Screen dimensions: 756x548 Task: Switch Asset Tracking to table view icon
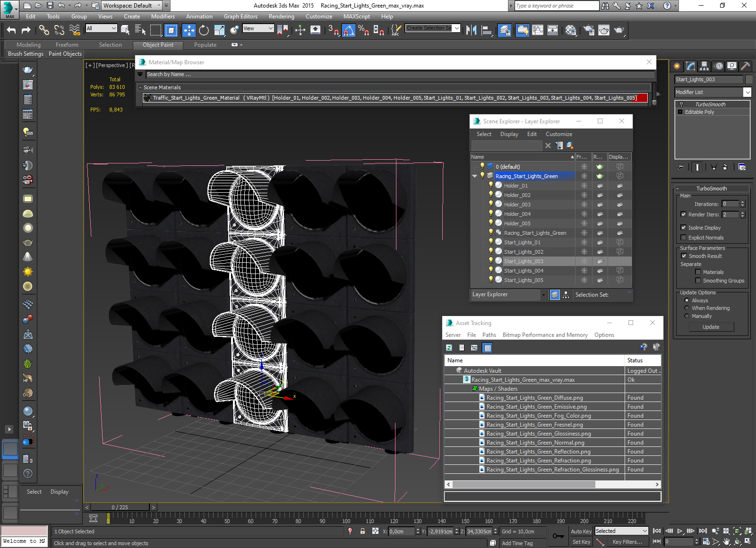(x=488, y=348)
